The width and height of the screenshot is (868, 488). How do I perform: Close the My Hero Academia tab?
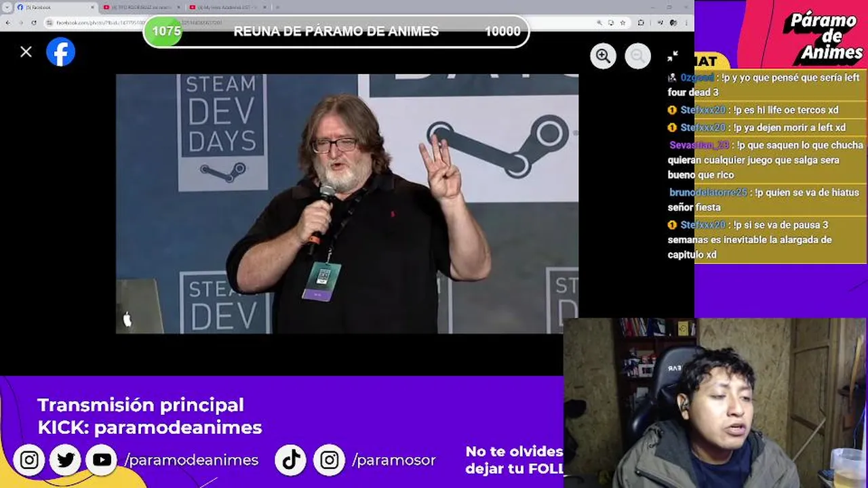click(265, 7)
